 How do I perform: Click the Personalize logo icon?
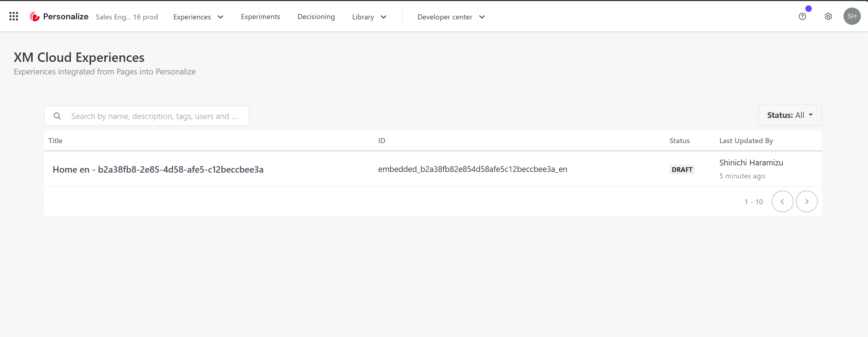(x=35, y=17)
